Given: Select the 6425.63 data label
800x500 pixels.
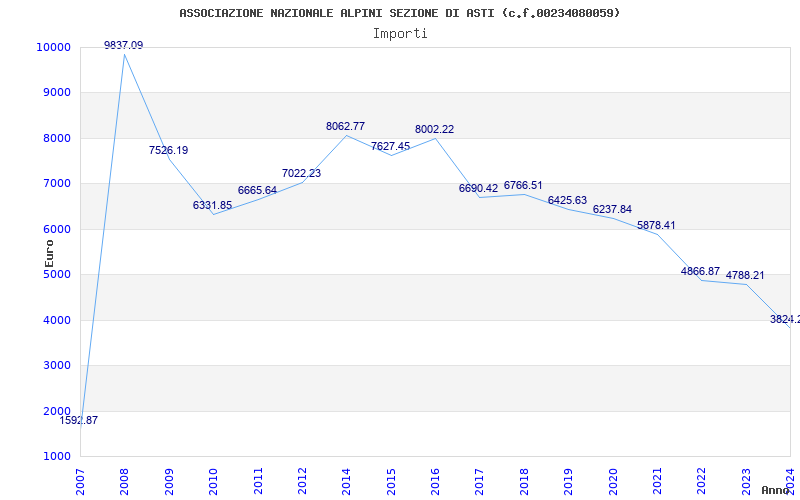Looking at the screenshot, I should [567, 201].
